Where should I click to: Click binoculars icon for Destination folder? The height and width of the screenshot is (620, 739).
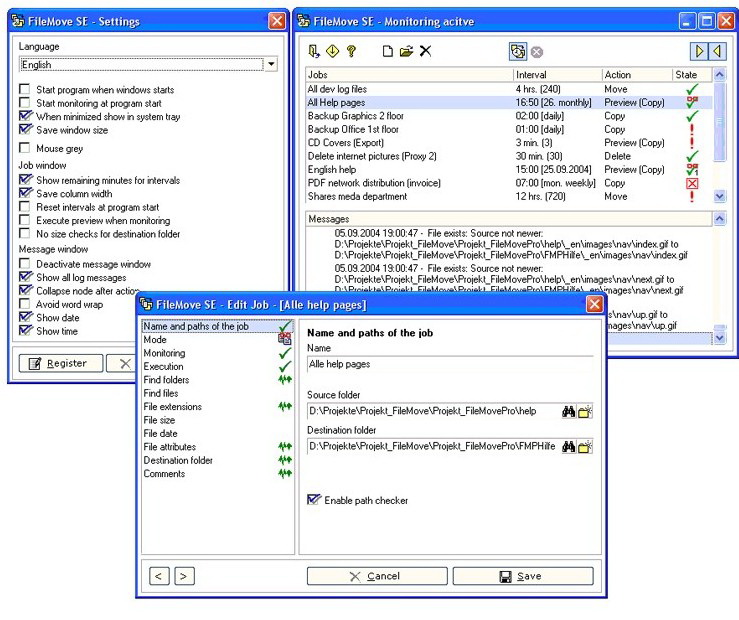[x=569, y=447]
